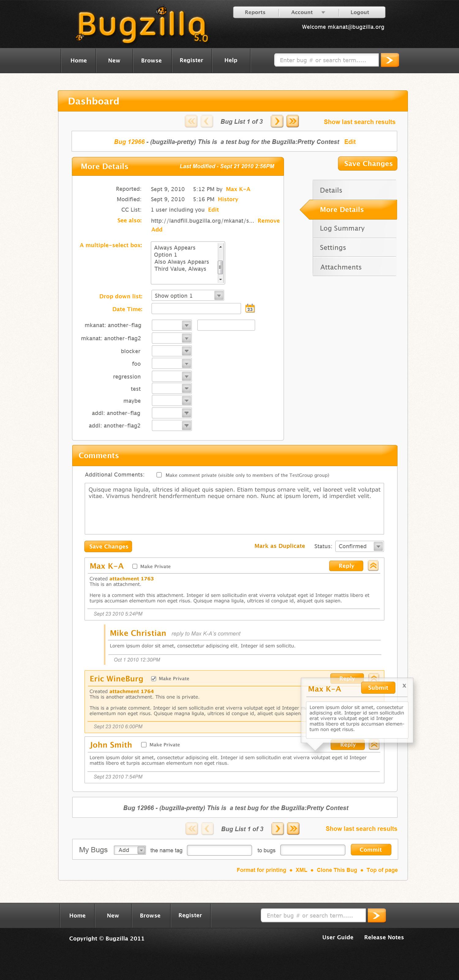459x980 pixels.
Task: Click Save Changes below comment box
Action: point(108,546)
